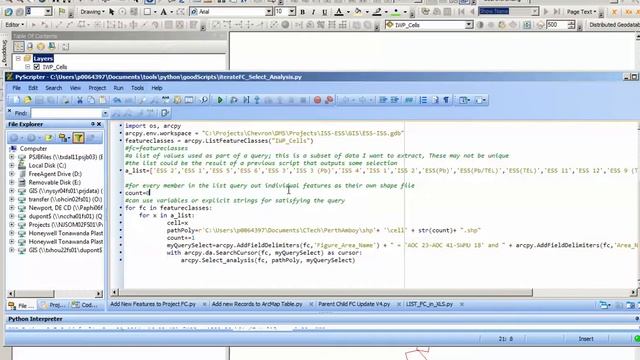Click the Italic button in ArcMap Drawing toolbar

pos(313,12)
